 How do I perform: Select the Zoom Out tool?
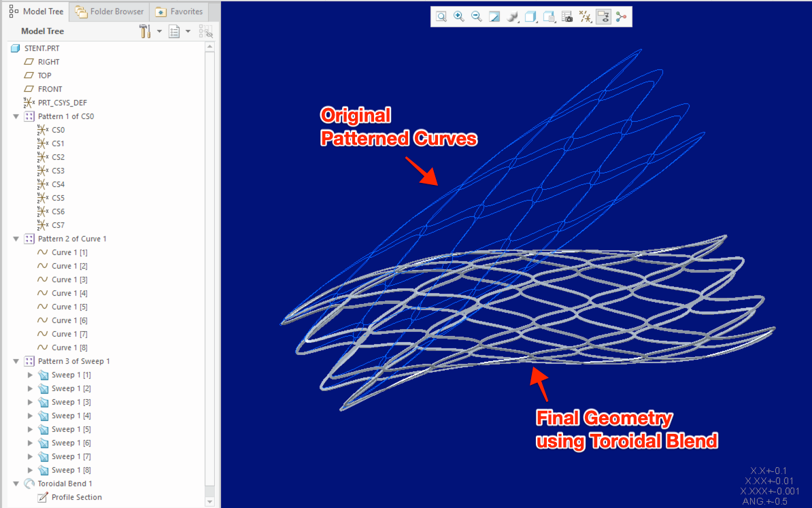click(x=476, y=16)
